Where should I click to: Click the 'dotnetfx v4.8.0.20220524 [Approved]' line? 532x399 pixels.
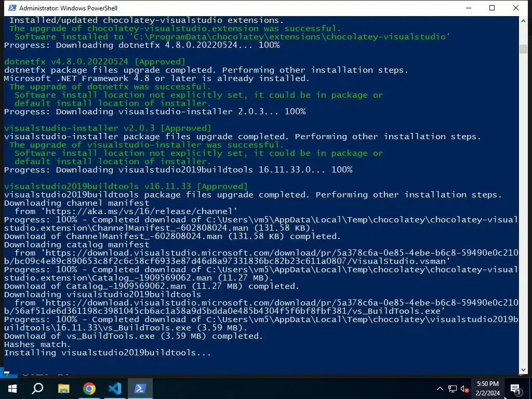pos(95,62)
